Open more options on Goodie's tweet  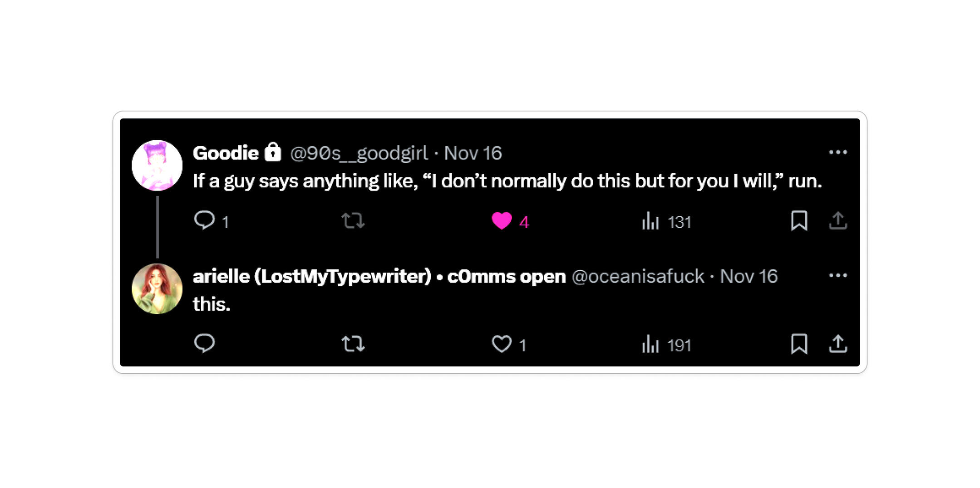point(838,152)
